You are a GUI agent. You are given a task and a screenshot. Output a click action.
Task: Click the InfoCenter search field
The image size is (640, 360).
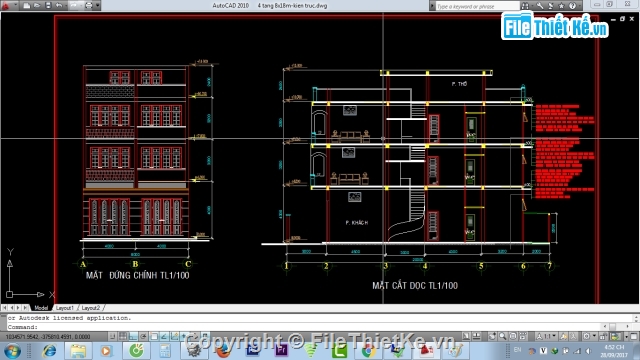pyautogui.click(x=478, y=6)
